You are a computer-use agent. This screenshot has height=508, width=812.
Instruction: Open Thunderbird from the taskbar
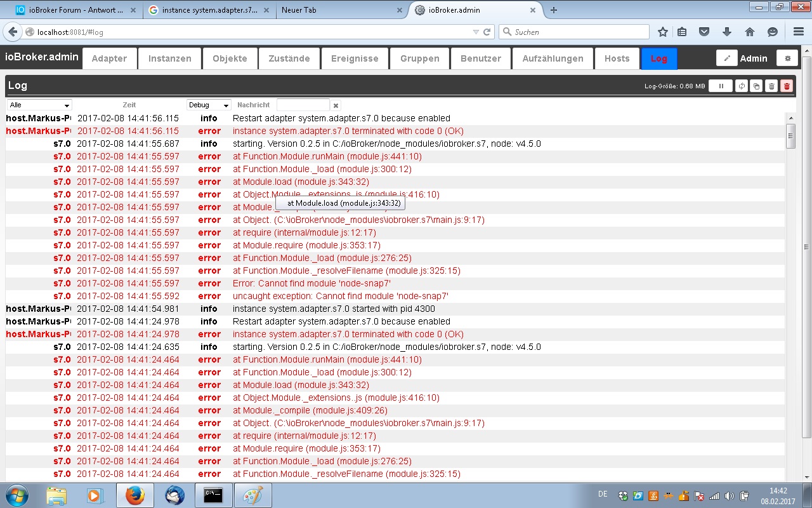pyautogui.click(x=174, y=495)
